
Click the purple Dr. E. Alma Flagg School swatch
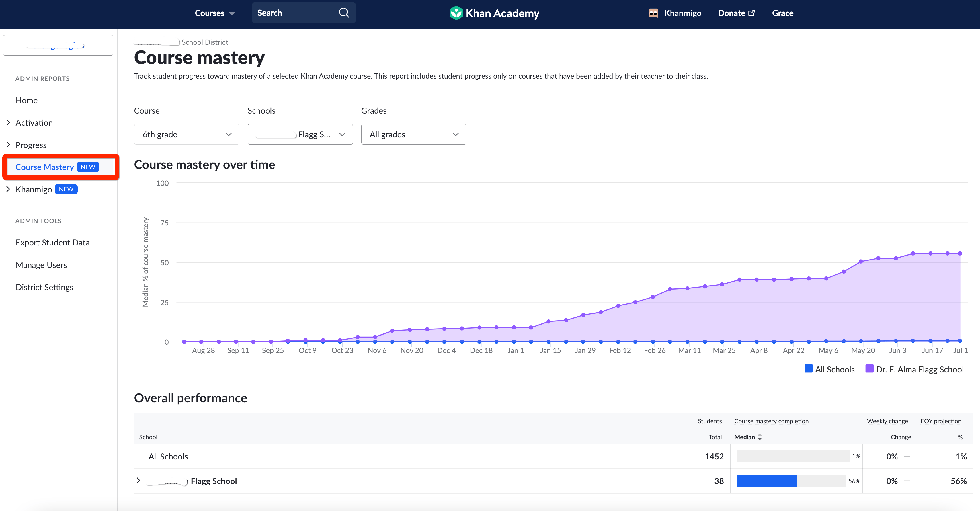click(869, 369)
